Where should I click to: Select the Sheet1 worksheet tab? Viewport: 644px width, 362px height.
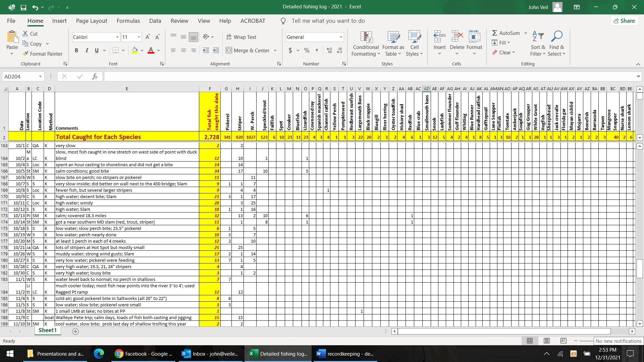pos(48,330)
